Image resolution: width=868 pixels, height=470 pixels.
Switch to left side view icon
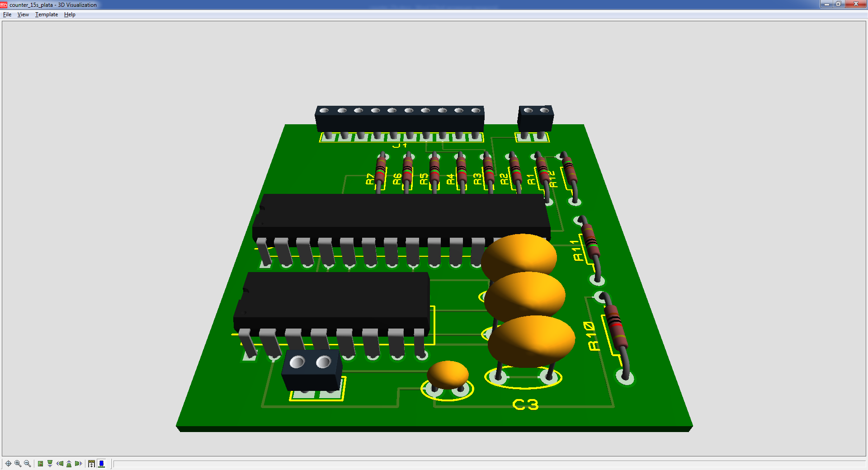point(60,463)
